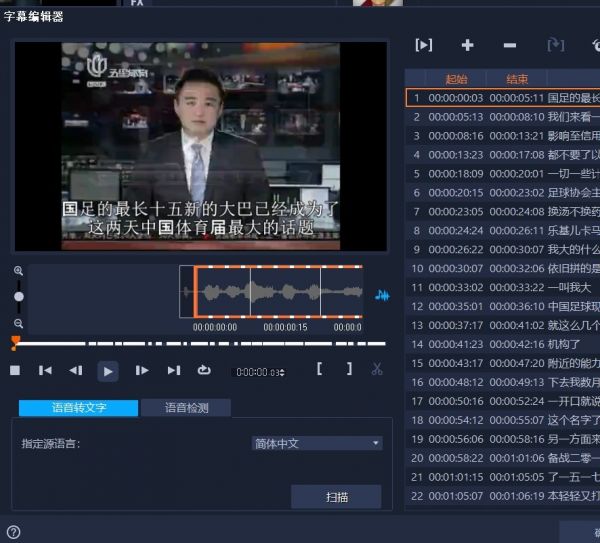Image resolution: width=600 pixels, height=543 pixels.
Task: Click the timecode stepper arrows
Action: pyautogui.click(x=284, y=373)
